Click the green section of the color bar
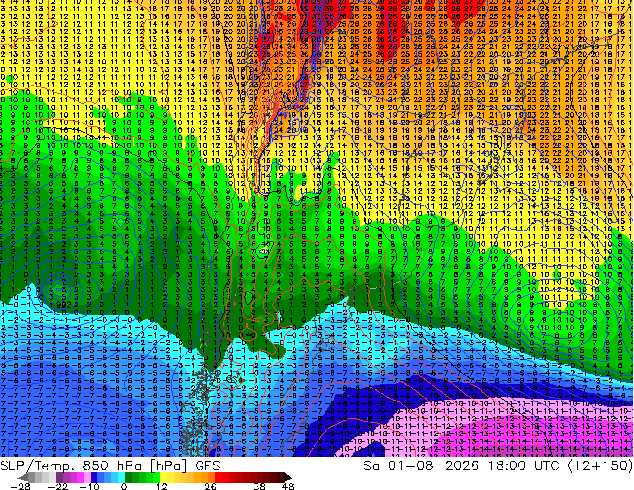The width and height of the screenshot is (634, 490). (142, 477)
